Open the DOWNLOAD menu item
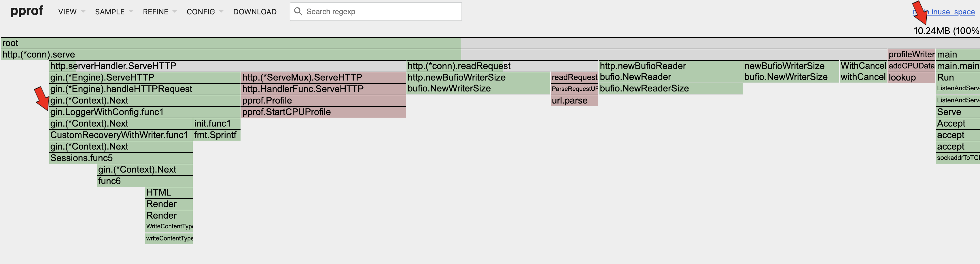 point(255,12)
